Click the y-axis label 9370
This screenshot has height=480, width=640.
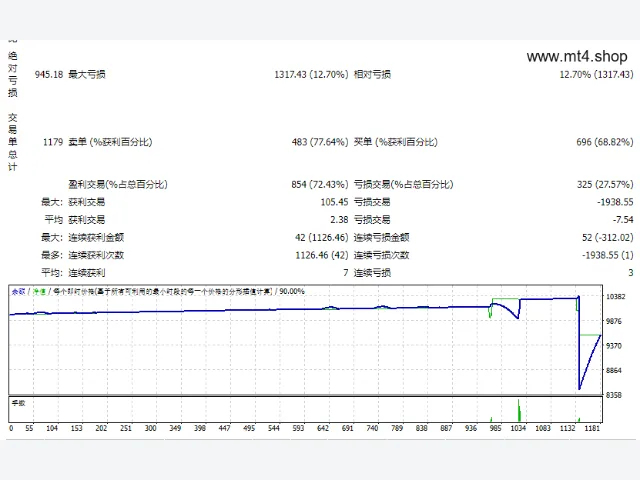[613, 346]
